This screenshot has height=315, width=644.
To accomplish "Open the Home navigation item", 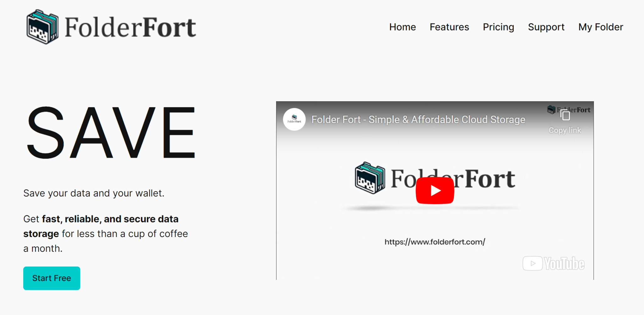I will [402, 27].
